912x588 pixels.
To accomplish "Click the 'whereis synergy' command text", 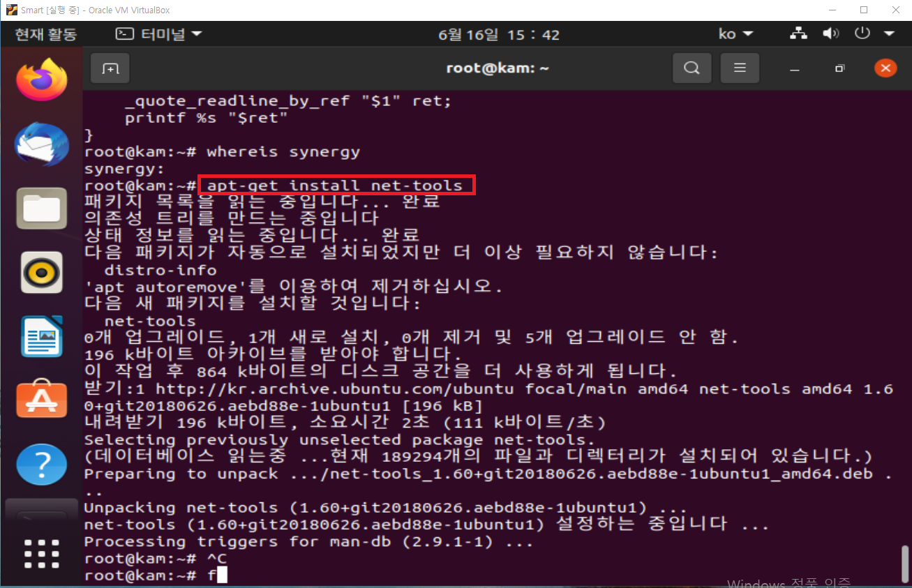I will 283,151.
